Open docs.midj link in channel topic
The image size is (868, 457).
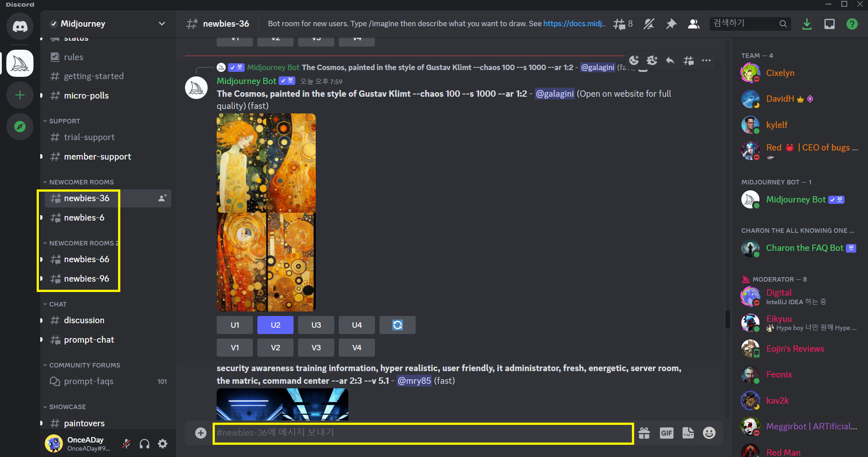click(574, 24)
